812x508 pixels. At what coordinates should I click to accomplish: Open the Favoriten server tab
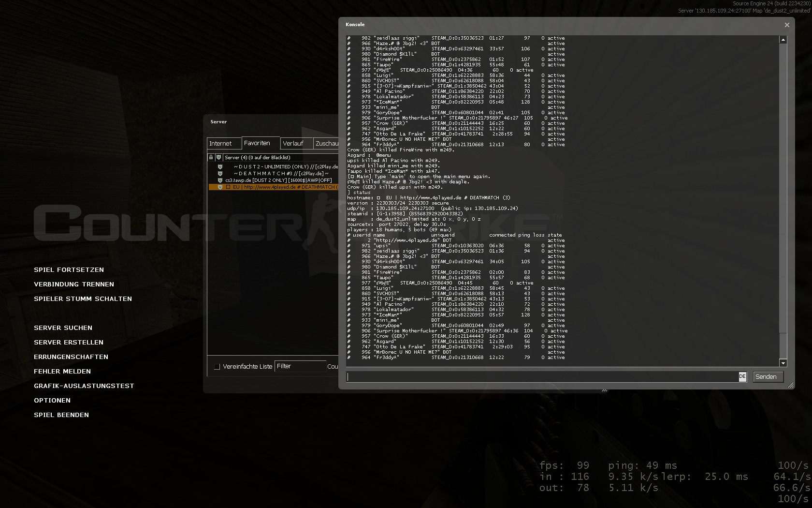pos(261,143)
